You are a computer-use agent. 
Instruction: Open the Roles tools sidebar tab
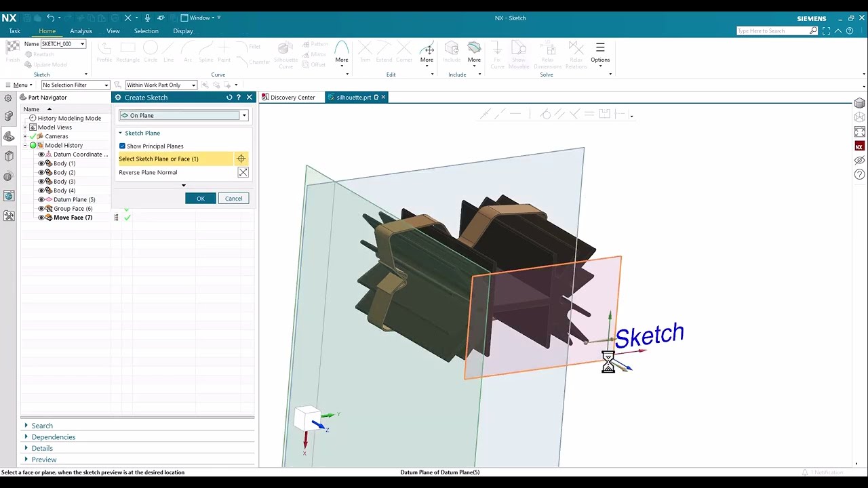pyautogui.click(x=9, y=216)
